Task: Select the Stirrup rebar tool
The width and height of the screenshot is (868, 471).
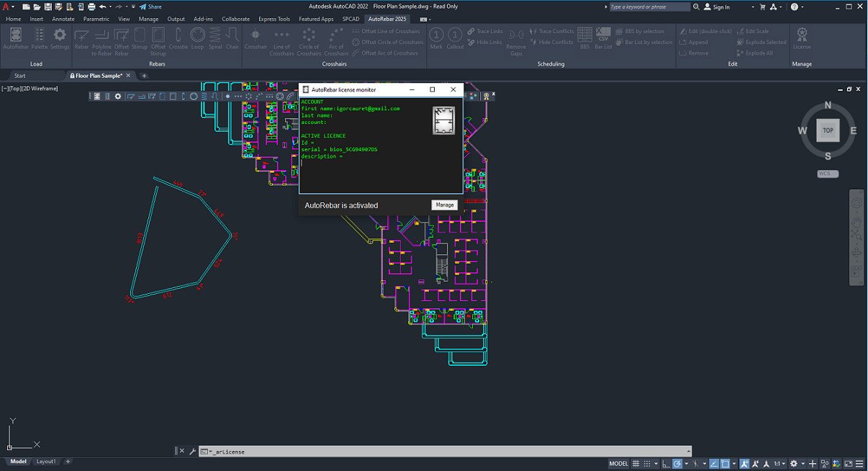Action: [140, 39]
